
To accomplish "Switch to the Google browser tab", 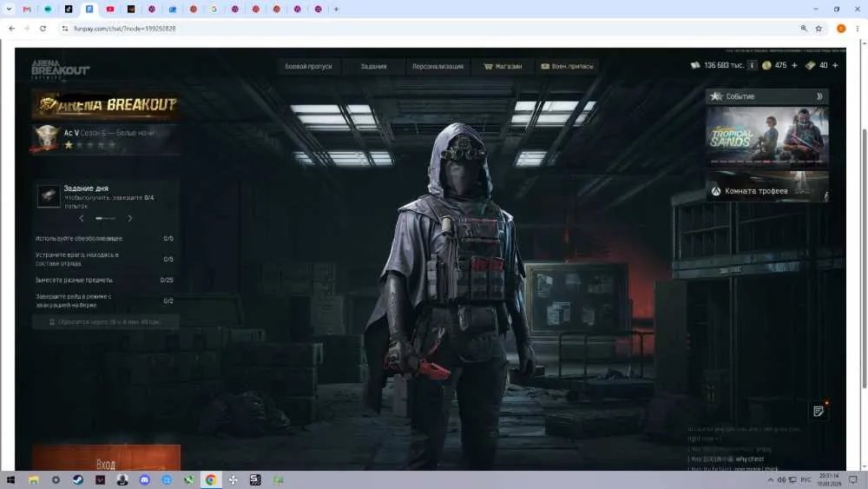I will [x=214, y=10].
